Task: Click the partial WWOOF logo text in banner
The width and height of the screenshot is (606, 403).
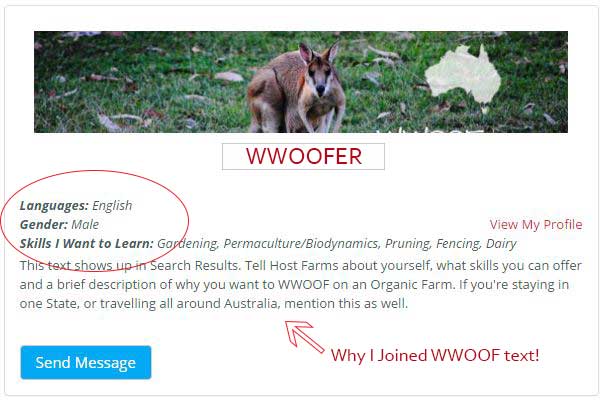Action: click(x=430, y=130)
